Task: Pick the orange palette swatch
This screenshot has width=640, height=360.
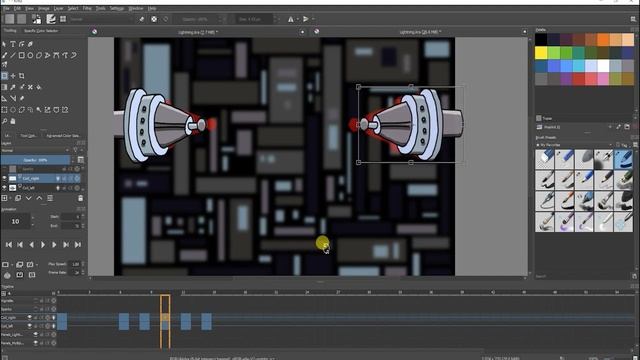Action: pyautogui.click(x=604, y=40)
